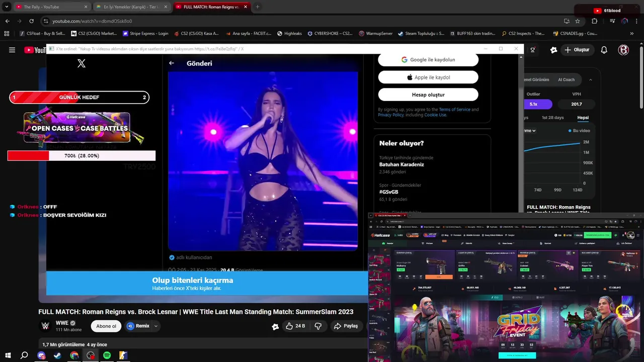
Task: Open the WWE channel avatar
Action: [45, 326]
